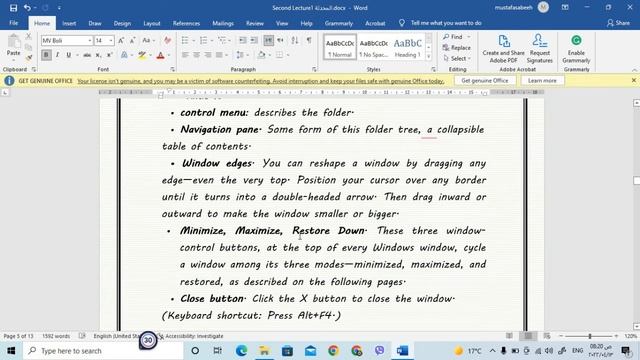Apply the Heading 1 style
Screen dimensions: 640x360
pyautogui.click(x=407, y=47)
